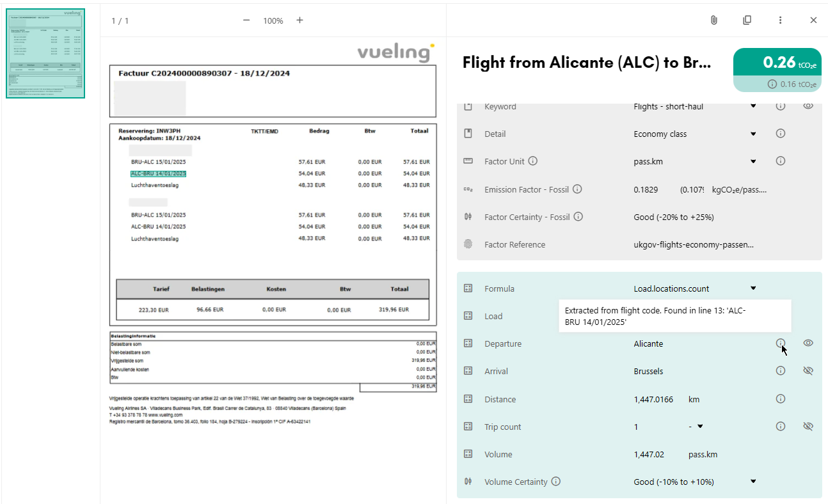This screenshot has width=828, height=504.
Task: Click Arrival value Brussels
Action: (648, 372)
